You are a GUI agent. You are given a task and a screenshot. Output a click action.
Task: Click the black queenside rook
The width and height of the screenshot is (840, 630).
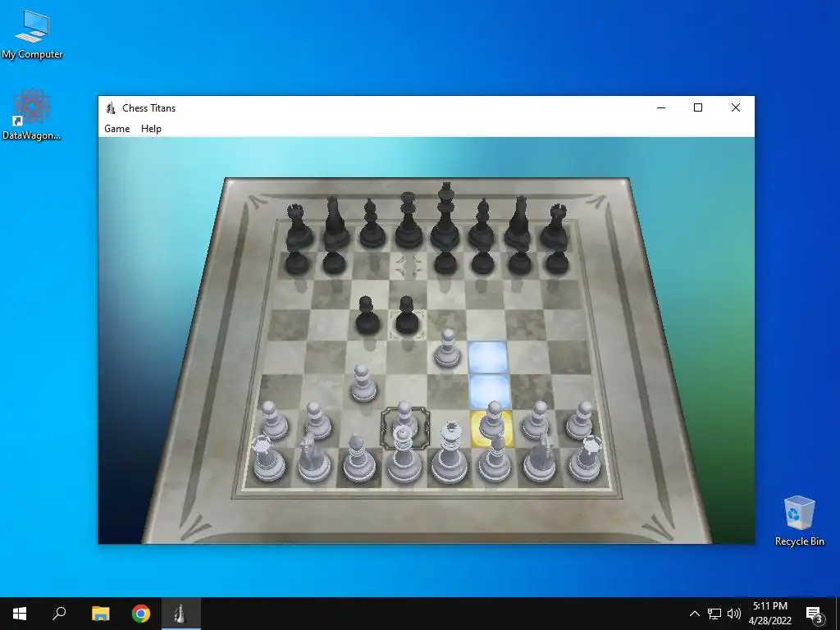[x=299, y=226]
